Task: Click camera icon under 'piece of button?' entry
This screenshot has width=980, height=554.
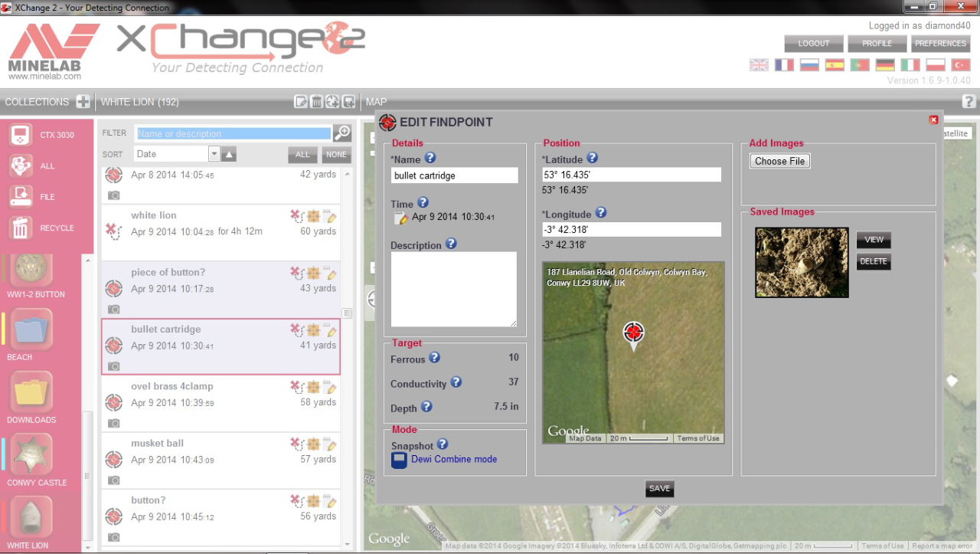Action: [113, 309]
